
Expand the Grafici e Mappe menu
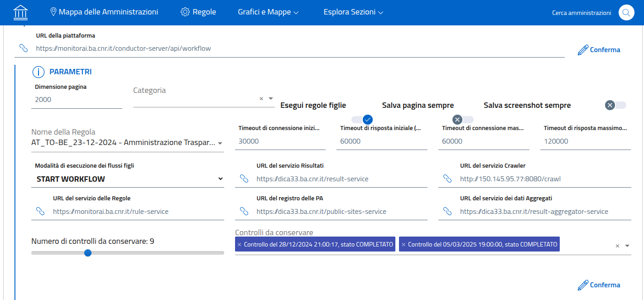(x=268, y=12)
